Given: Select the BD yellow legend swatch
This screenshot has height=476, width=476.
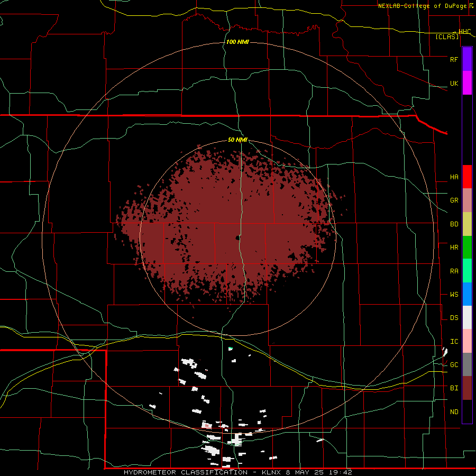Looking at the screenshot, I should pyautogui.click(x=467, y=224).
